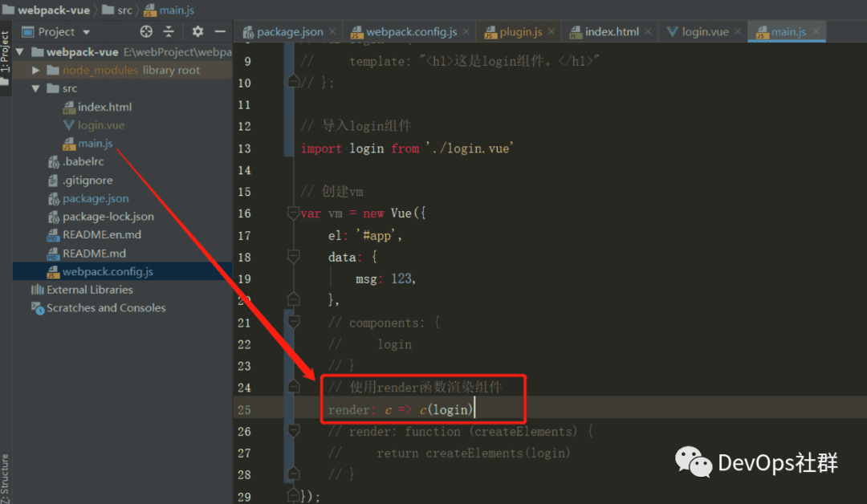Viewport: 867px width, 504px height.
Task: Hide the Project panel with minus icon
Action: [x=220, y=32]
